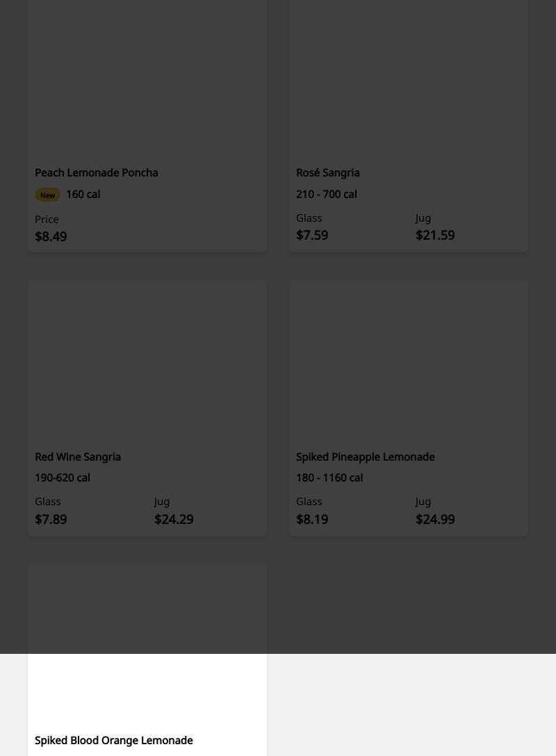Select Spiked Pineapple Lemonade Glass $8.19

312,519
